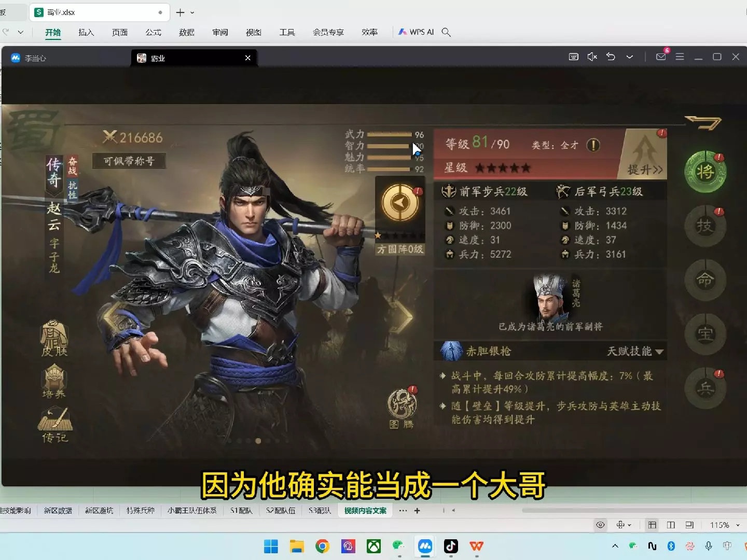Click the golden back arrow in game
This screenshot has width=747, height=560.
pos(703,122)
